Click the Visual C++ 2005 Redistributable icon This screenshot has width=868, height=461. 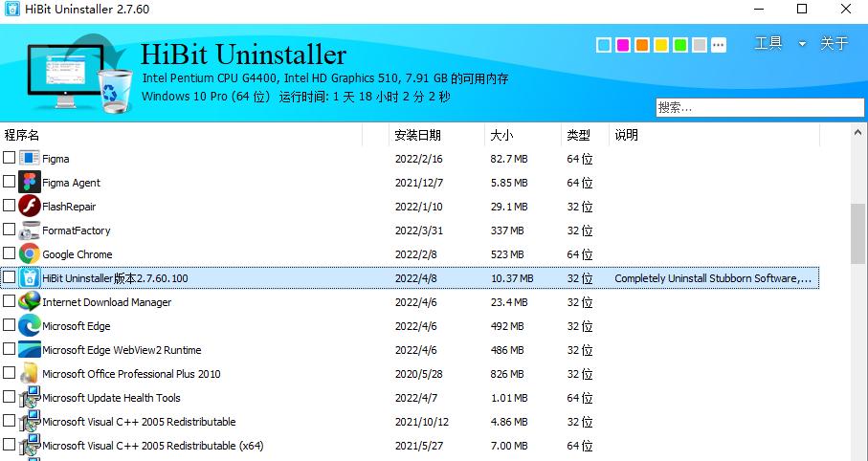pyautogui.click(x=30, y=421)
